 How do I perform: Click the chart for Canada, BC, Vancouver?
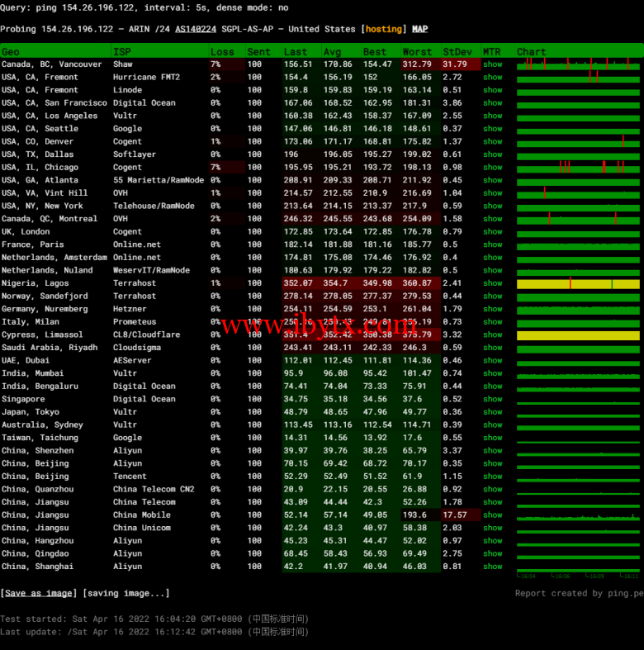578,64
